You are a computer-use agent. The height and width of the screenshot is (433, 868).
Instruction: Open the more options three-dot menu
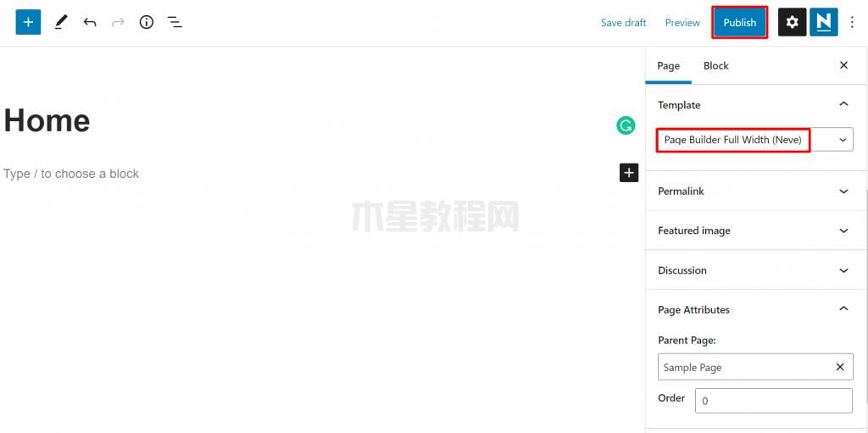[x=853, y=22]
